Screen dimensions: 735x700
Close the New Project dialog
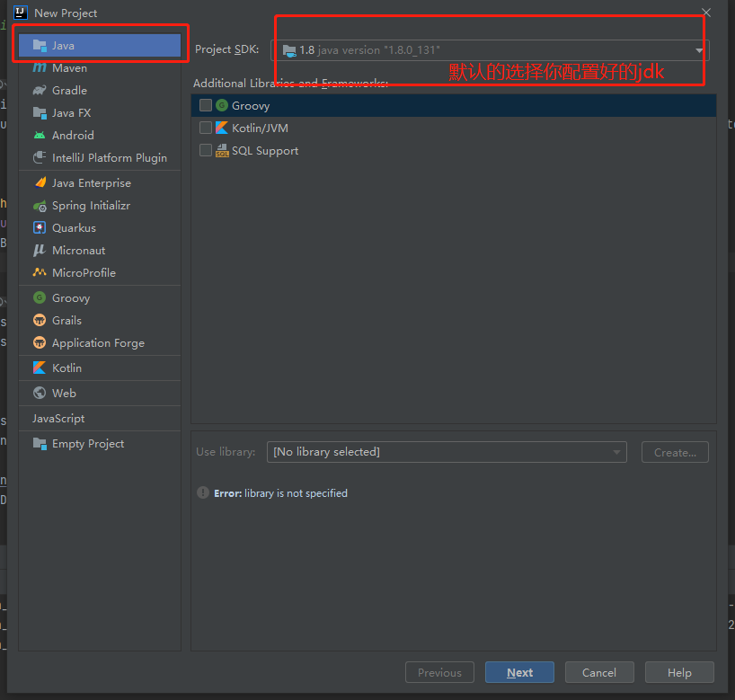click(x=706, y=13)
